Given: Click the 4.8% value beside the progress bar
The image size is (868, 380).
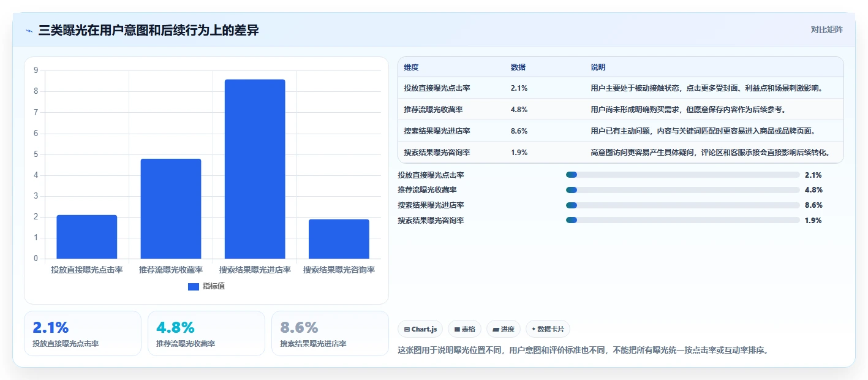Looking at the screenshot, I should coord(813,190).
